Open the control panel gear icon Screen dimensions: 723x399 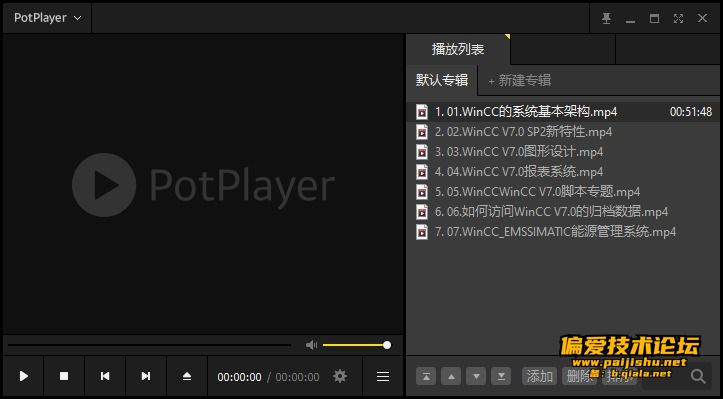coord(340,376)
